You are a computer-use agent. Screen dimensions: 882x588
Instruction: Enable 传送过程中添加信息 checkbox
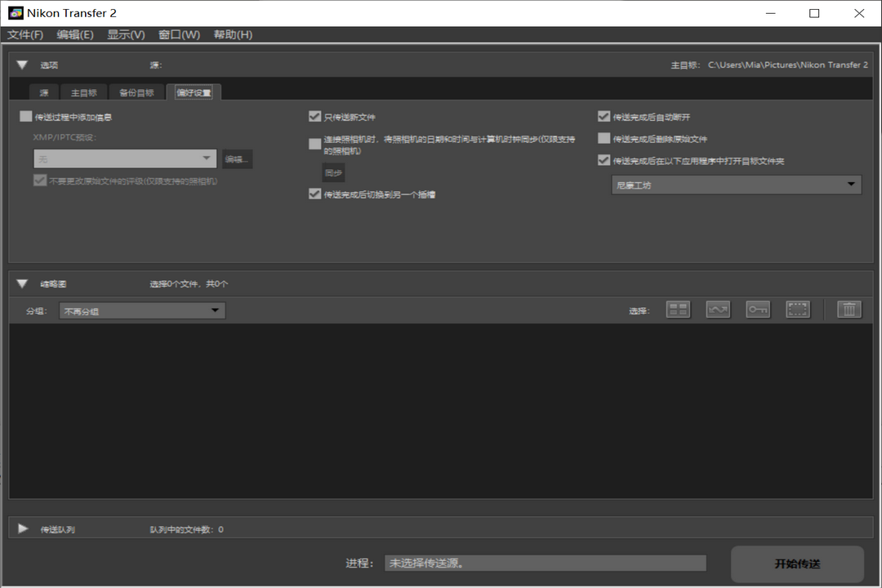coord(26,117)
